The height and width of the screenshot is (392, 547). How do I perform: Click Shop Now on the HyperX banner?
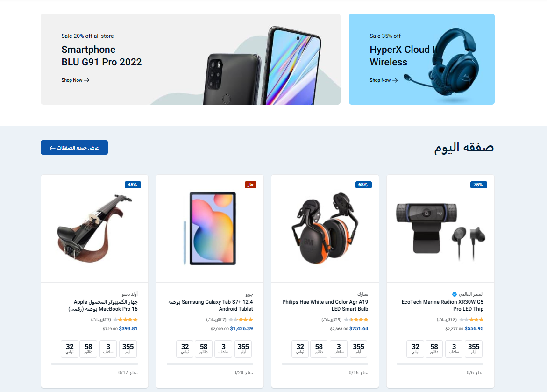384,80
